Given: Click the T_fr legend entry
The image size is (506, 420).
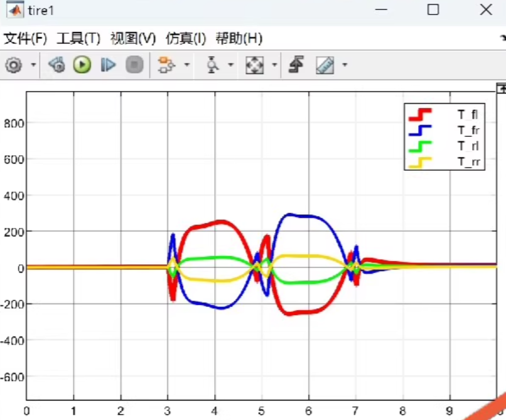Looking at the screenshot, I should (444, 130).
